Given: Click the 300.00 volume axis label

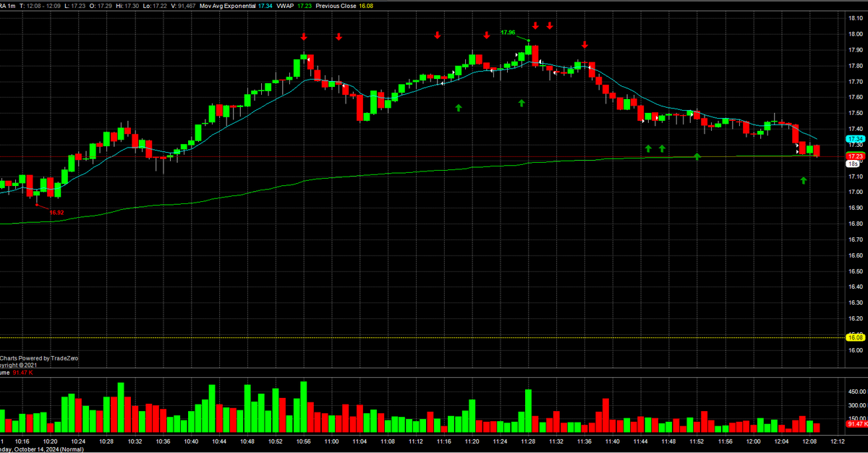Looking at the screenshot, I should pyautogui.click(x=857, y=405).
